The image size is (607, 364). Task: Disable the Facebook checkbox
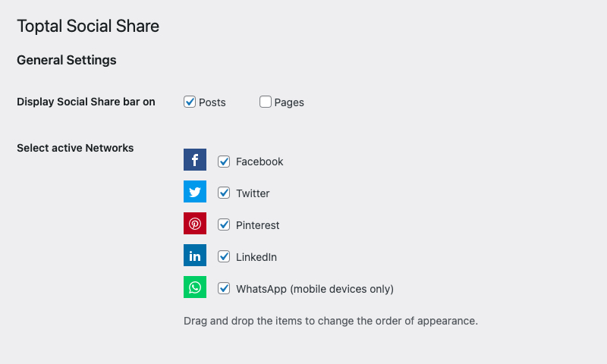[224, 161]
